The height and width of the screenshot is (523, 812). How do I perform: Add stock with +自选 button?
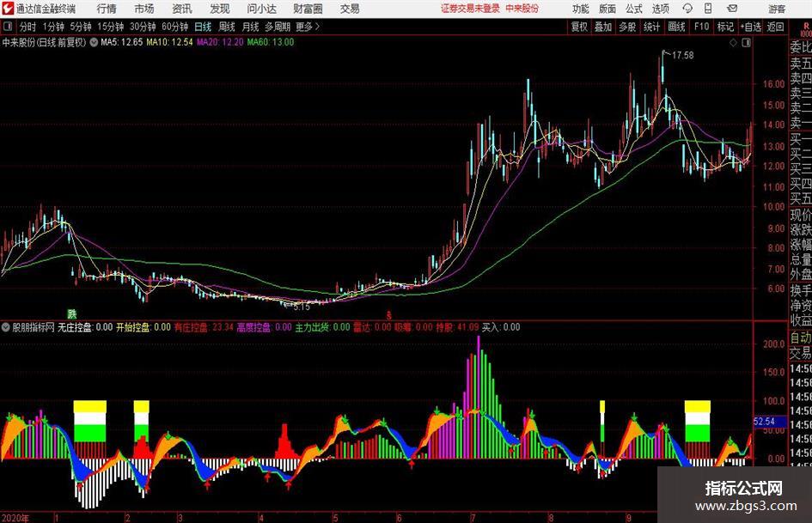pyautogui.click(x=750, y=27)
